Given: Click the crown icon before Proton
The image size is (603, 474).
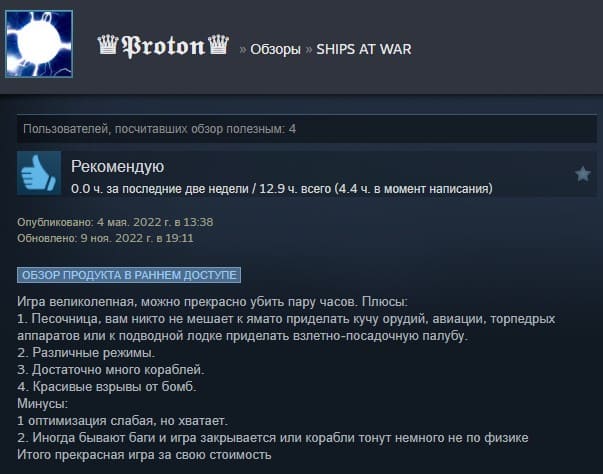Looking at the screenshot, I should [x=108, y=45].
